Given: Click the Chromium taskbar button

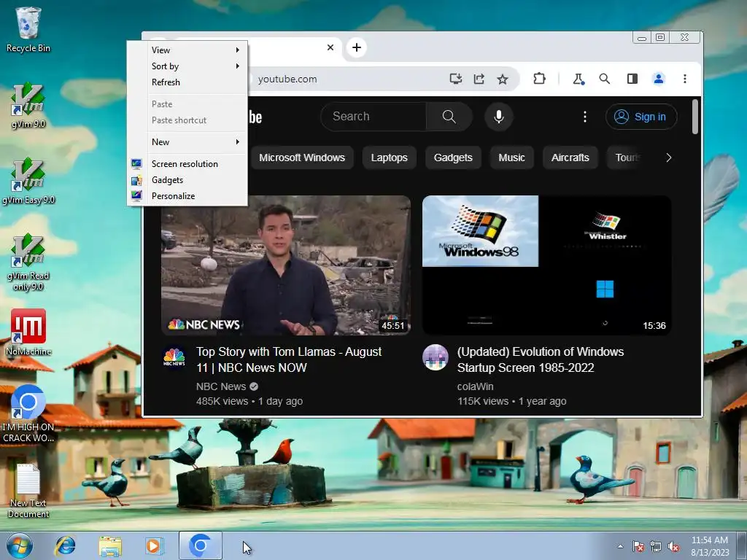Looking at the screenshot, I should click(x=201, y=545).
